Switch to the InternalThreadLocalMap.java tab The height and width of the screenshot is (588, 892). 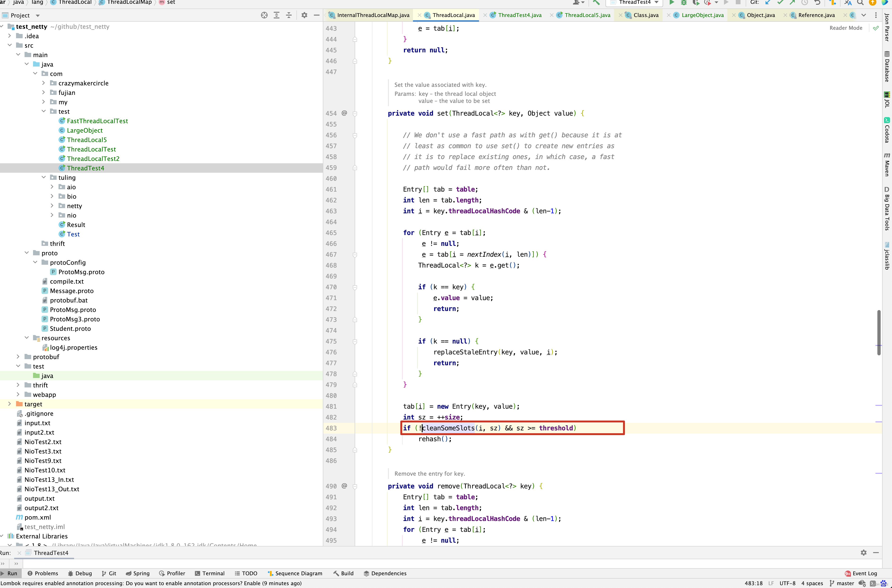(x=373, y=15)
